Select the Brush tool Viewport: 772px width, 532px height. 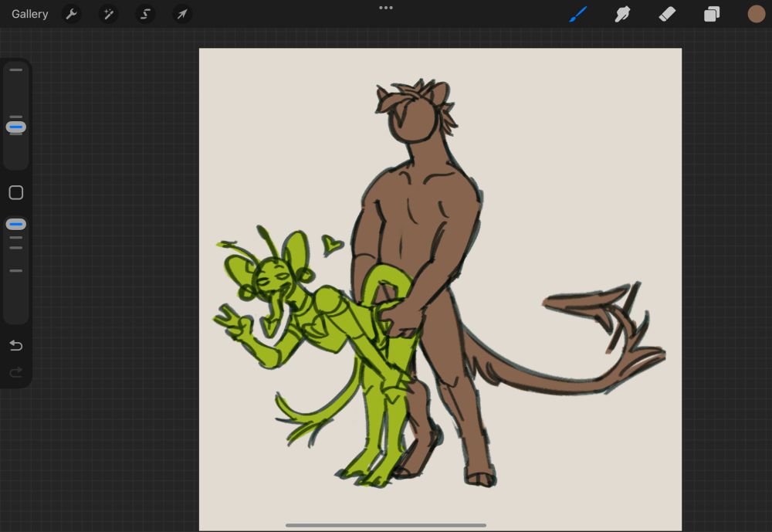coord(578,14)
